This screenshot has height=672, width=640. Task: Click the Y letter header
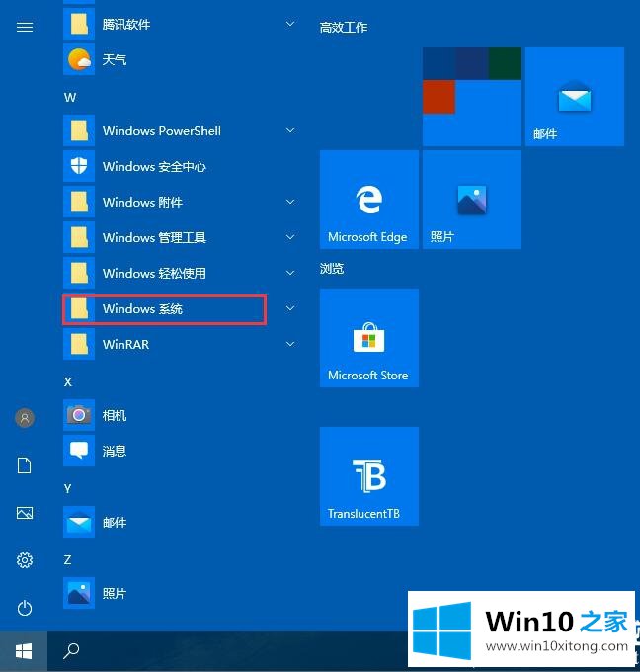coord(67,488)
